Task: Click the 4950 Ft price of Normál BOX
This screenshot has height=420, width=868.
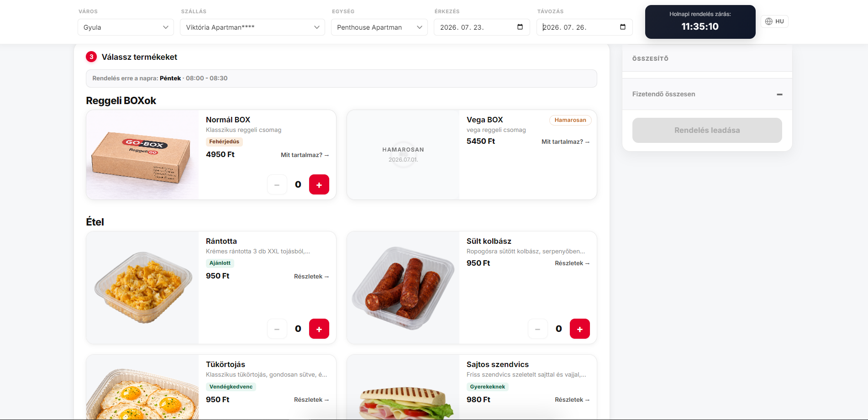Action: (220, 155)
